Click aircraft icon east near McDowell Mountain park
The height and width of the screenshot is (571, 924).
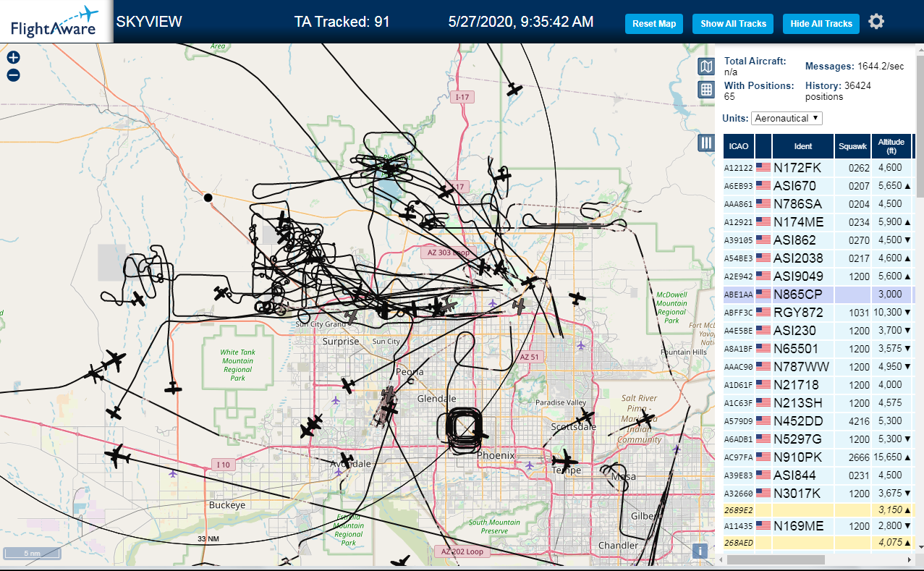click(x=577, y=297)
